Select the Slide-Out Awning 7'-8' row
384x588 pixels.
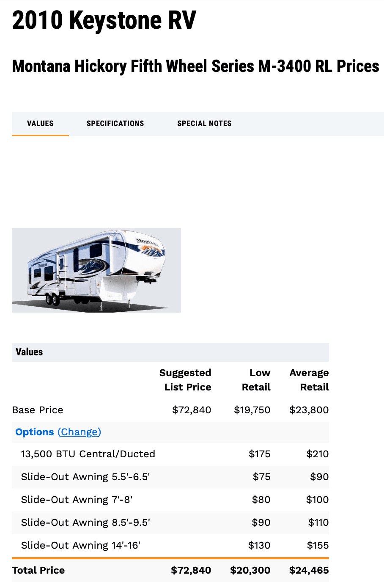[170, 500]
